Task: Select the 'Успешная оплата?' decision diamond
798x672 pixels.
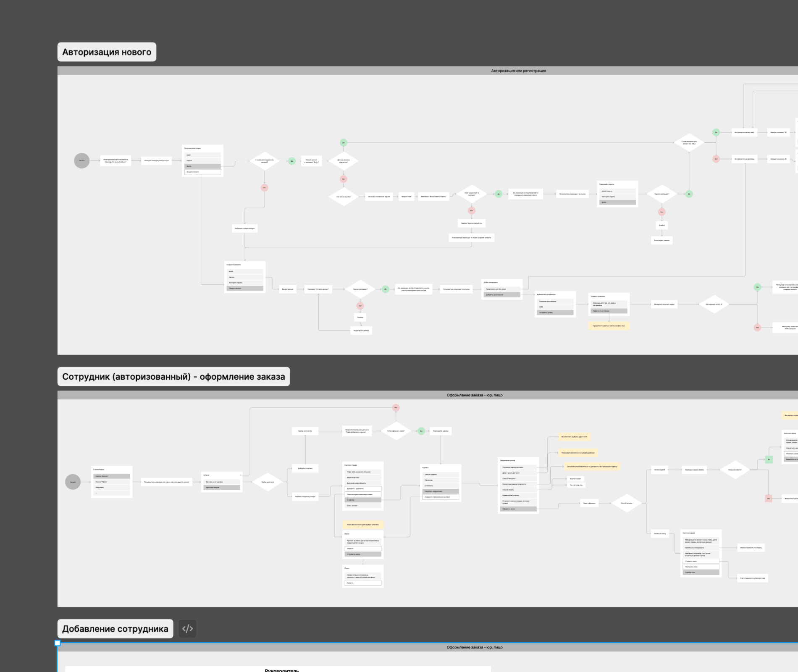Action: click(x=735, y=470)
